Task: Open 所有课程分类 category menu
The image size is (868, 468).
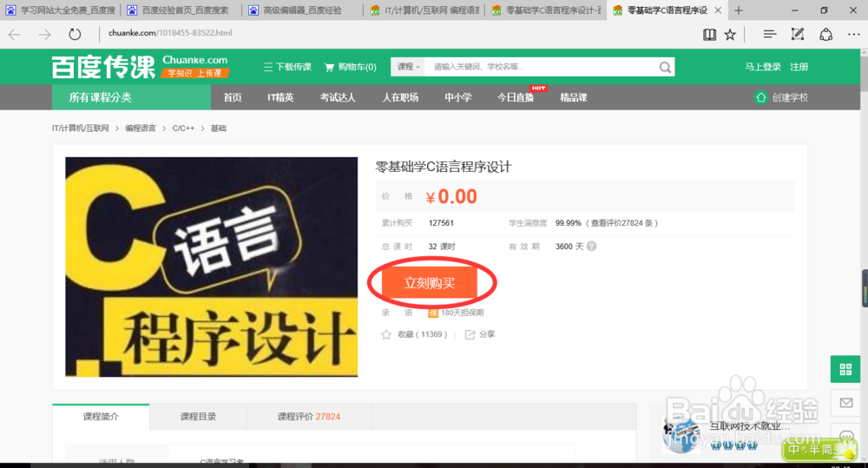Action: coord(131,97)
